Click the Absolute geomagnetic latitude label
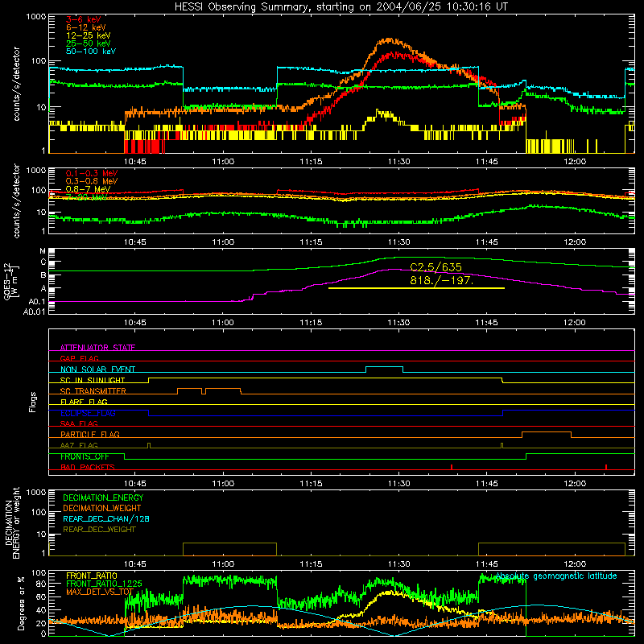 pyautogui.click(x=556, y=576)
